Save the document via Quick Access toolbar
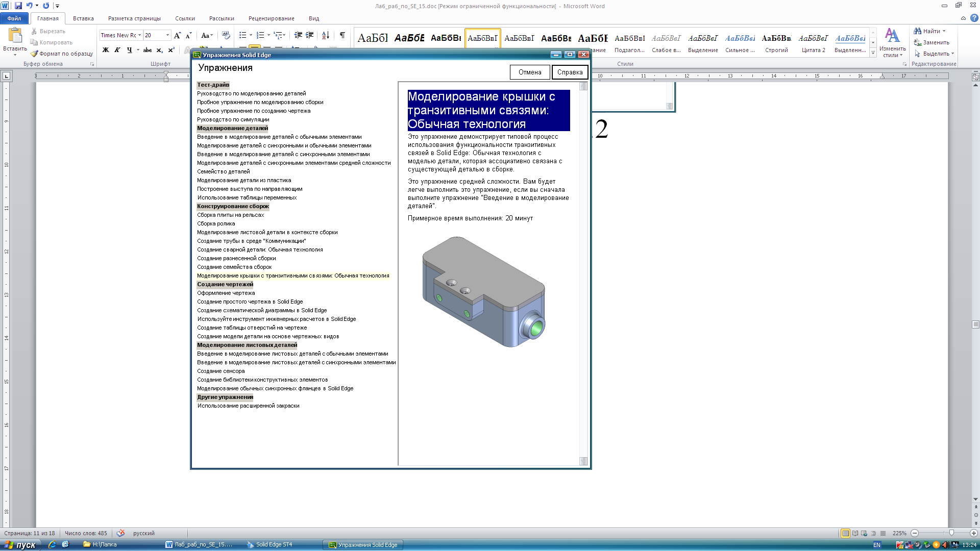The height and width of the screenshot is (551, 980). click(x=18, y=6)
